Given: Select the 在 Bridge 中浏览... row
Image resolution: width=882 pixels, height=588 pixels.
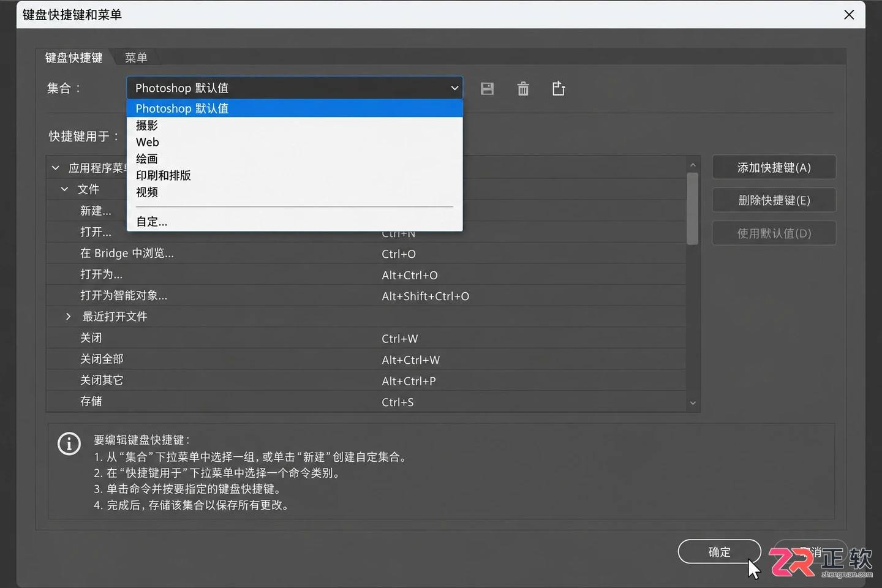Looking at the screenshot, I should 366,254.
